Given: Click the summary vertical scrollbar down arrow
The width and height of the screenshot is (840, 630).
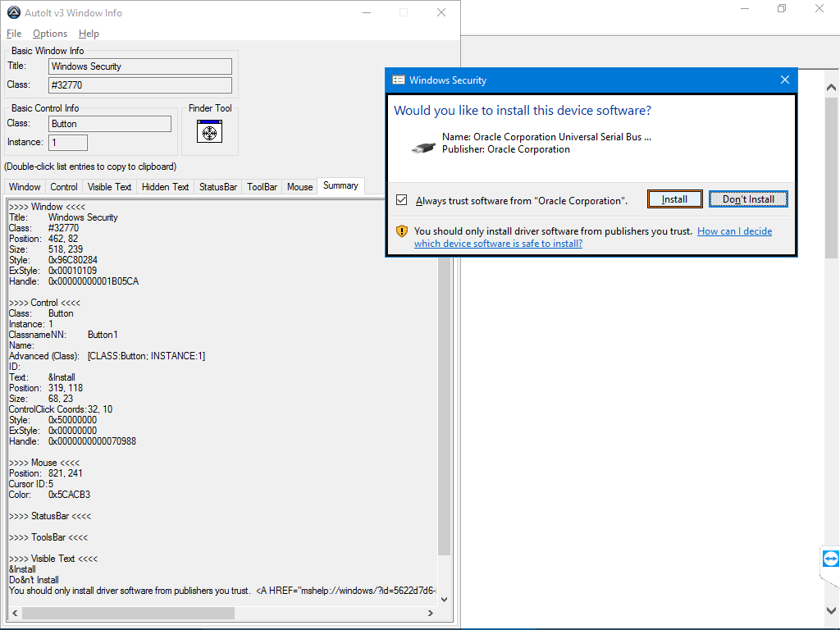Looking at the screenshot, I should 444,600.
